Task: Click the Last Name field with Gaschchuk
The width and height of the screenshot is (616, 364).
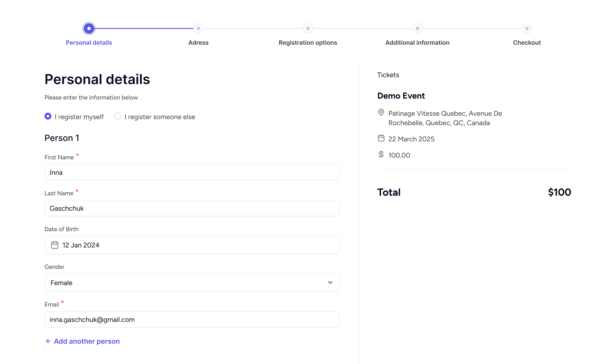Action: (192, 208)
